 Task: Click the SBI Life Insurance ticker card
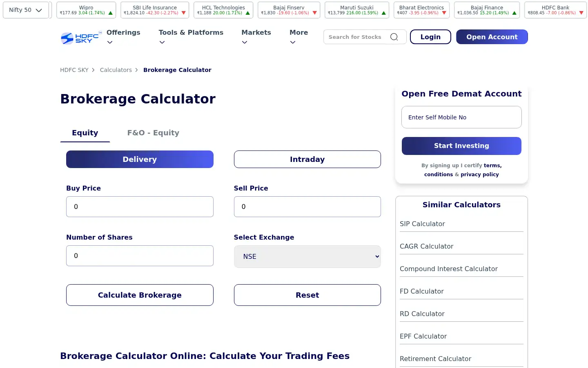click(155, 10)
